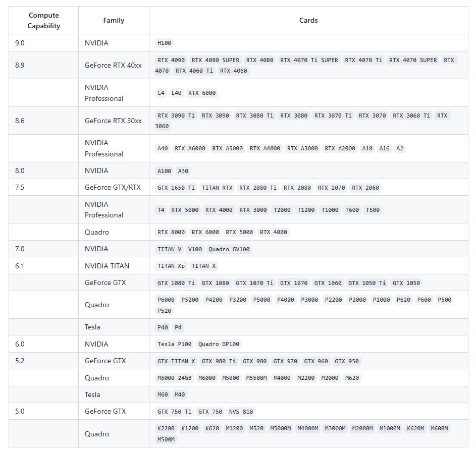Click the RTX 3090 Ti tag
The image size is (476, 454).
(176, 116)
